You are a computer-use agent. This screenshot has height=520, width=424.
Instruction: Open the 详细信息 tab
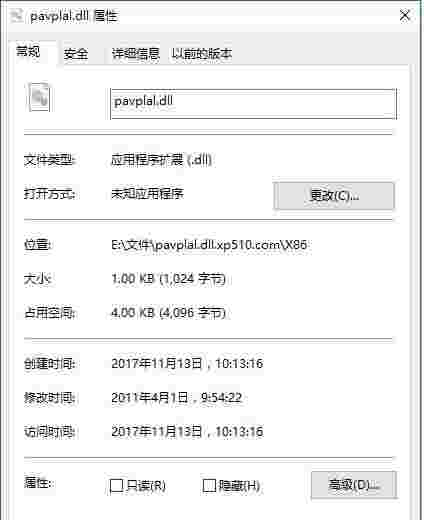pos(135,53)
